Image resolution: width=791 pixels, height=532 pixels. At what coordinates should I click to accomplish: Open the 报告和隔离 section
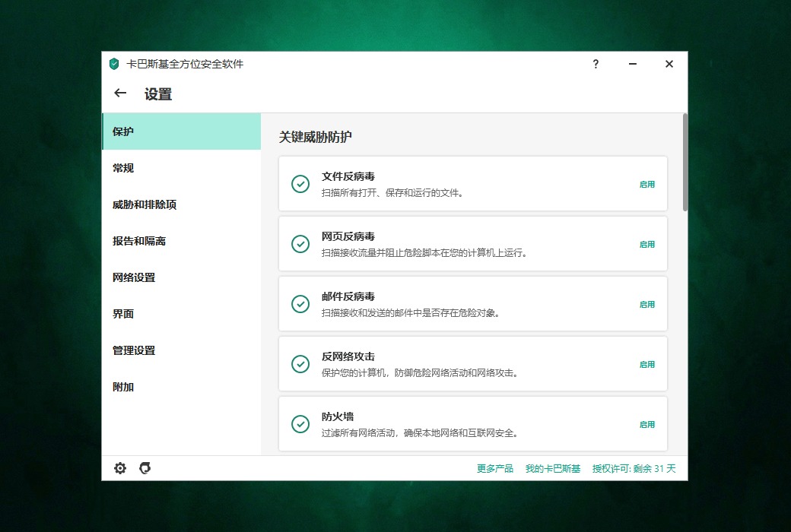pyautogui.click(x=181, y=241)
